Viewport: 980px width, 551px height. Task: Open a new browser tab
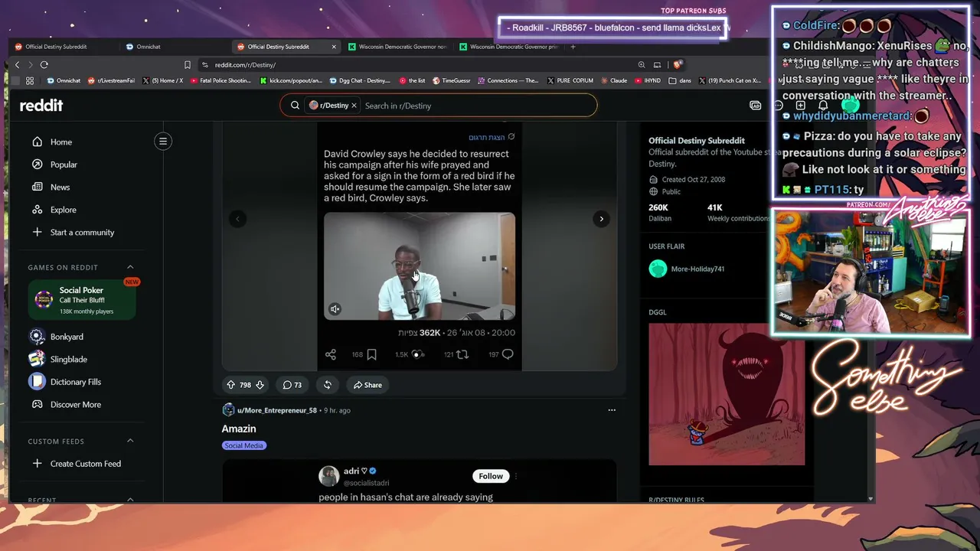coord(573,47)
